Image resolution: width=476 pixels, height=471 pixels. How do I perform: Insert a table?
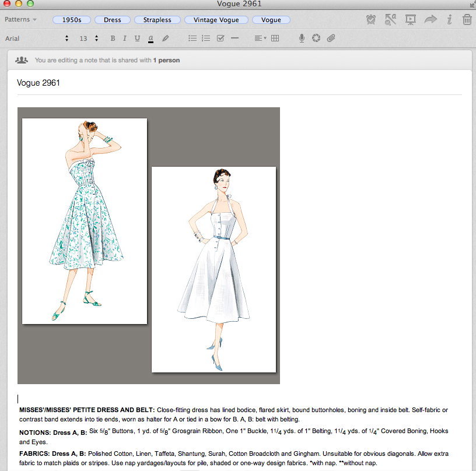(x=275, y=38)
